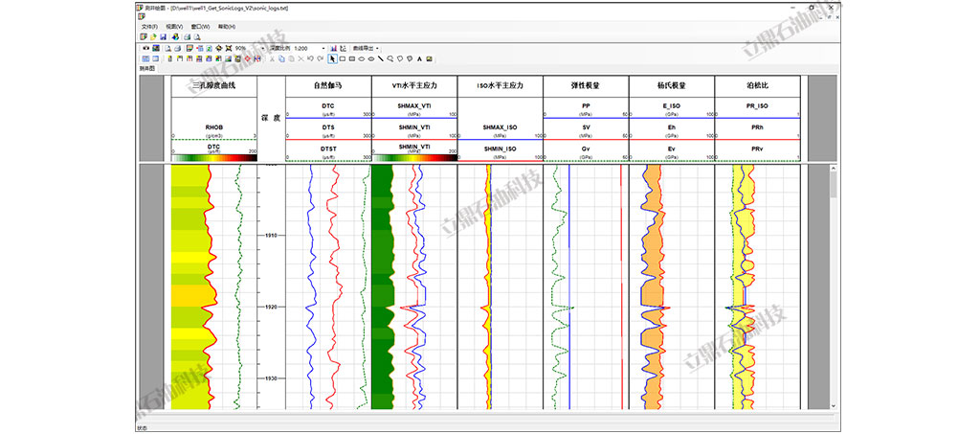Select the 三孔隙度曲线 track title
The height and width of the screenshot is (434, 980).
tap(214, 83)
